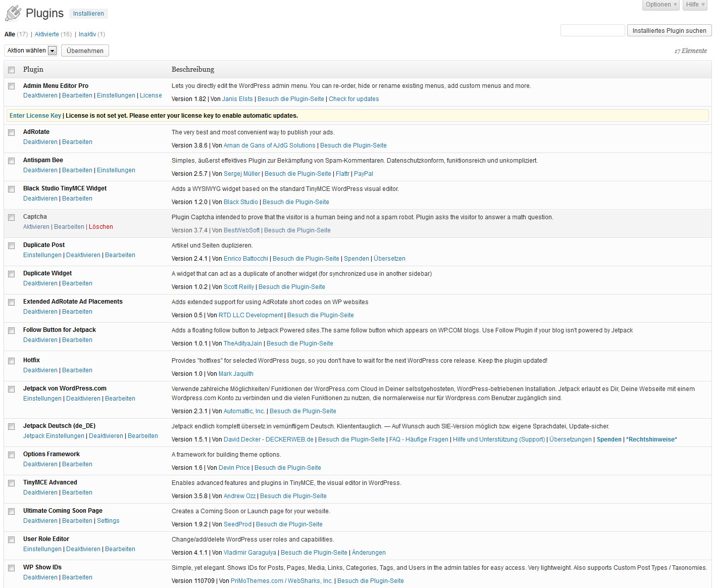Open the *Rechtshinweise* link

coord(651,439)
